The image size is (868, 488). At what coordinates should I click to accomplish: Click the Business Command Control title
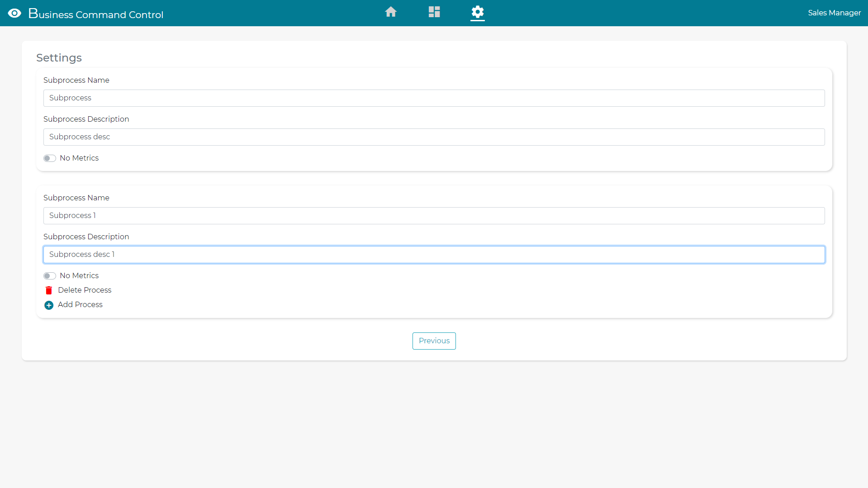point(96,14)
